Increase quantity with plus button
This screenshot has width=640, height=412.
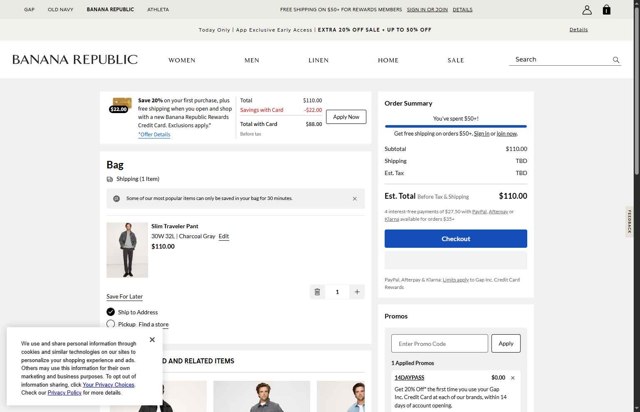[x=357, y=292]
